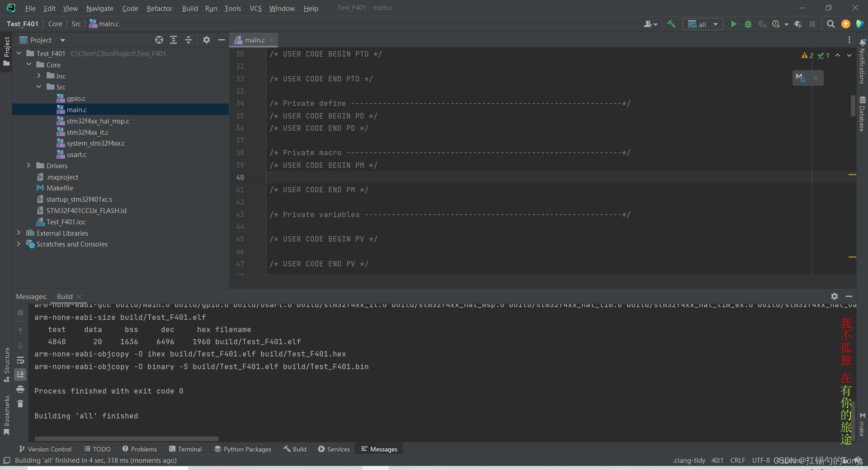
Task: Toggle scroll to end in Messages
Action: tap(20, 375)
